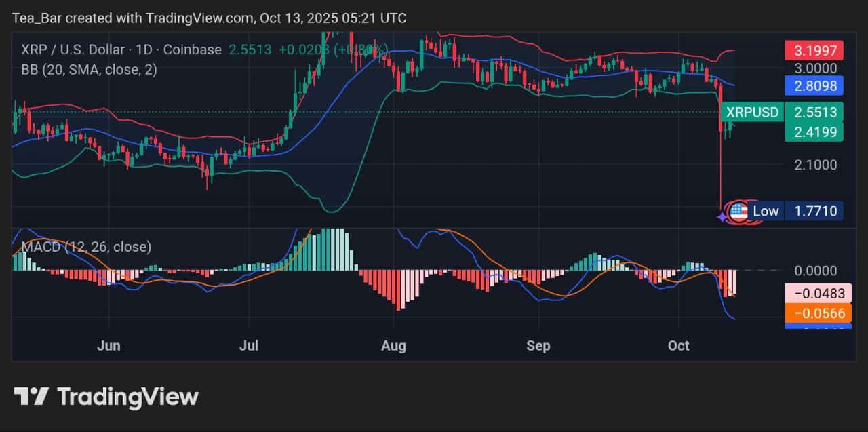Click the TradingView wordmark text
This screenshot has height=432, width=868.
(127, 396)
